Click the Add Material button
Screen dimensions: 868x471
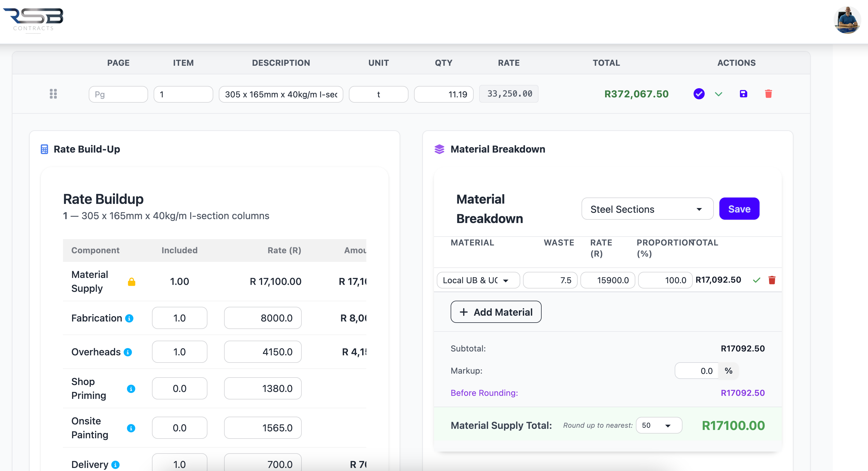[496, 312]
